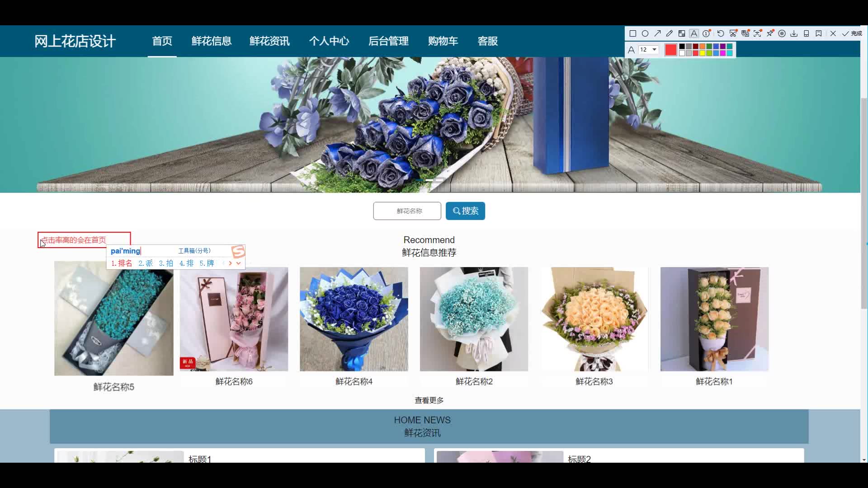
Task: Start screen recording with the record icon
Action: pos(782,33)
